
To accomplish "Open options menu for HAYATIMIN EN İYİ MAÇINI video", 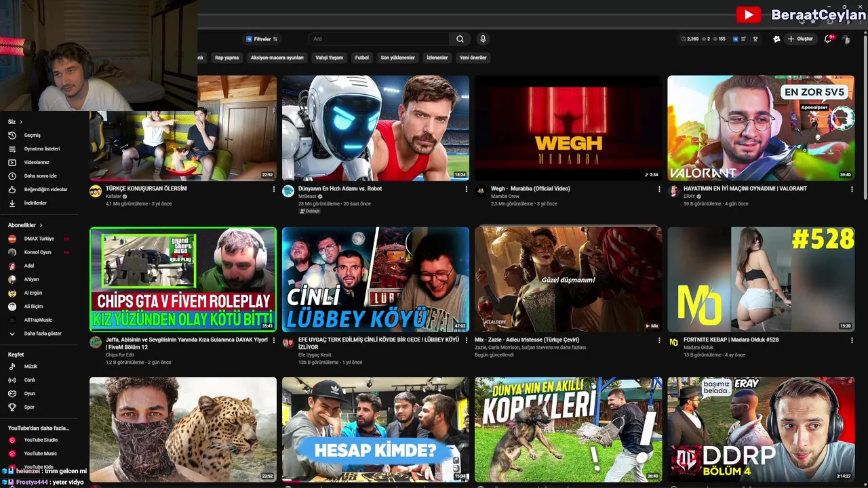I will click(x=852, y=189).
